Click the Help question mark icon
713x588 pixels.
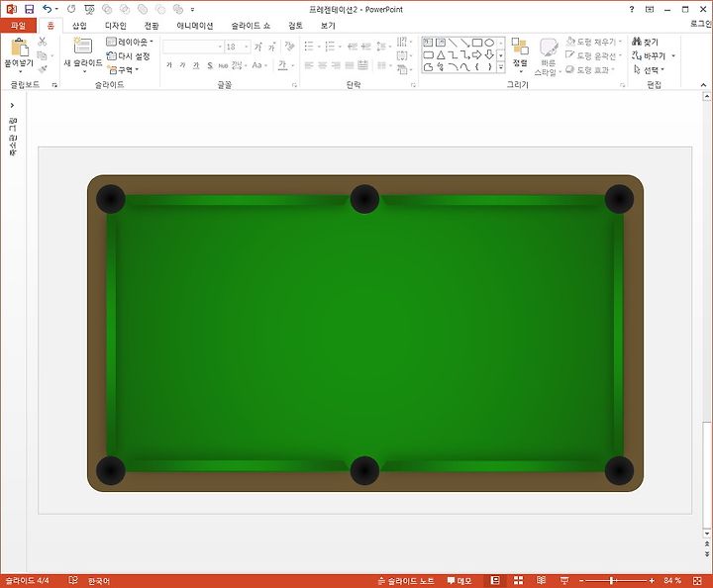click(x=632, y=9)
